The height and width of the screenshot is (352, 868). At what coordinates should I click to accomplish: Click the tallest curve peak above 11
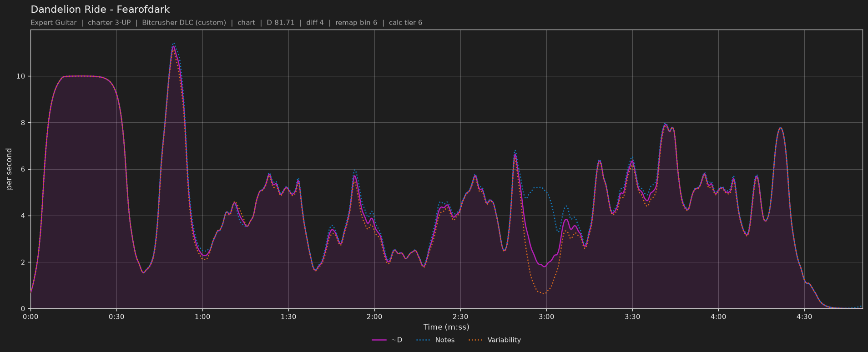coord(173,45)
